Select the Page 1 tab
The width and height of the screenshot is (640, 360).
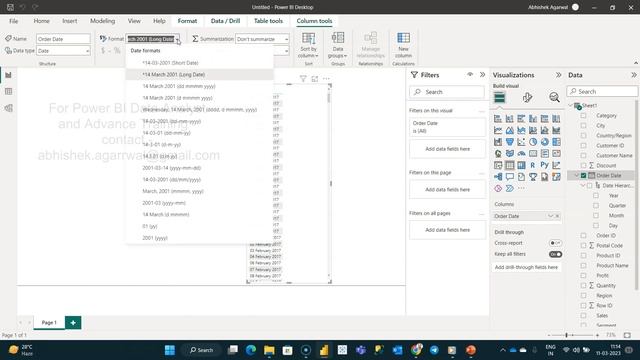point(49,322)
